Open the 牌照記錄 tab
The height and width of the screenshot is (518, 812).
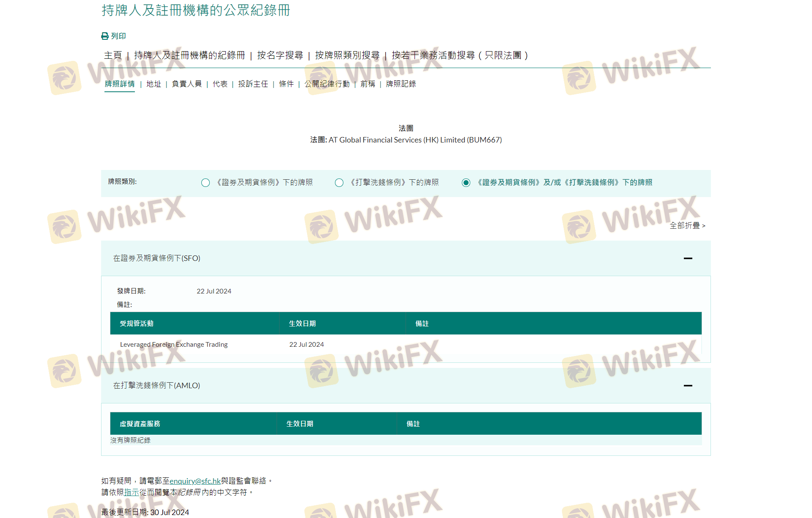[x=401, y=84]
